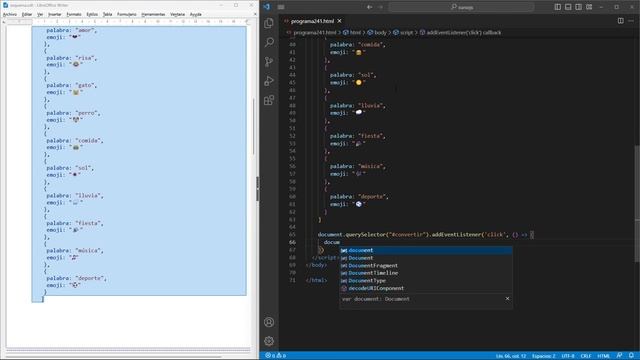Image resolution: width=640 pixels, height=360 pixels.
Task: Close the Writer document with the menu-bar X
Action: [x=255, y=14]
